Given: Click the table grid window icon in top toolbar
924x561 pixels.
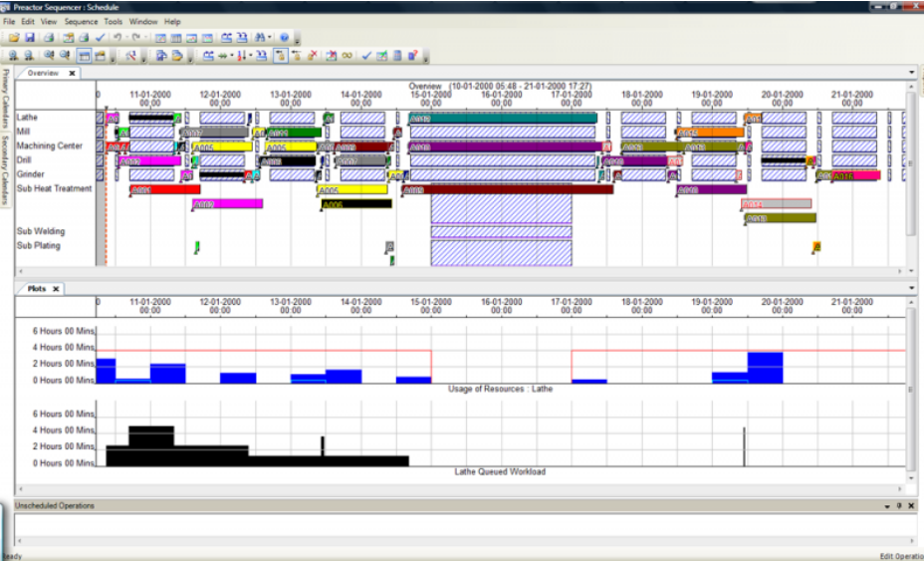Looking at the screenshot, I should (x=175, y=37).
